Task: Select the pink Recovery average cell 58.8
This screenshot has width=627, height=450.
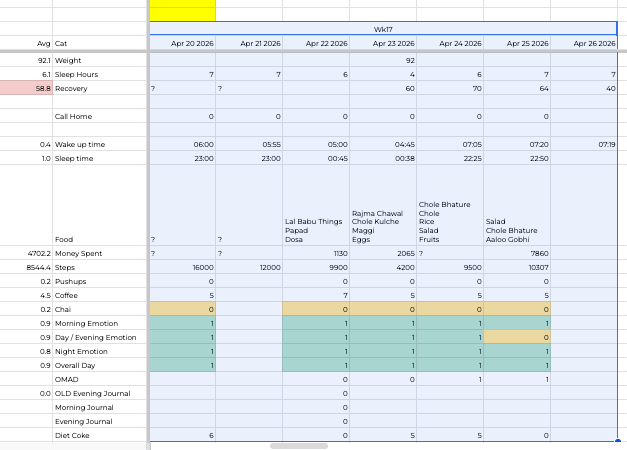Action: click(x=26, y=88)
